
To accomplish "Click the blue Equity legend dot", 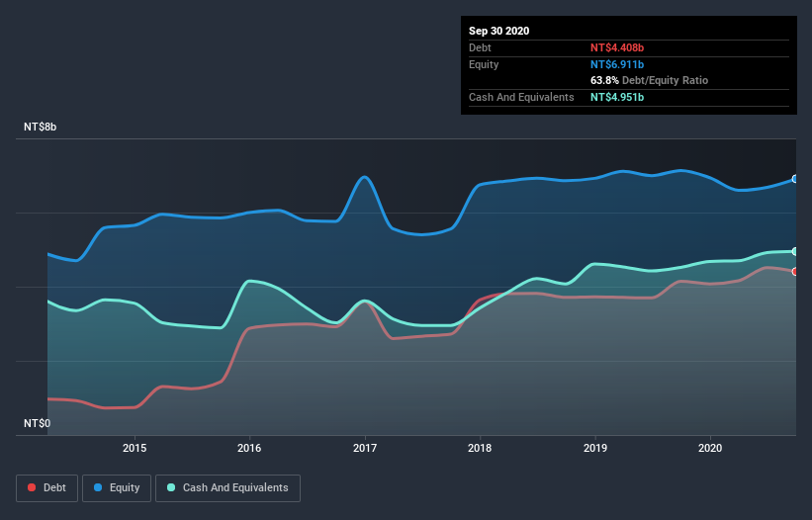I will tap(98, 487).
